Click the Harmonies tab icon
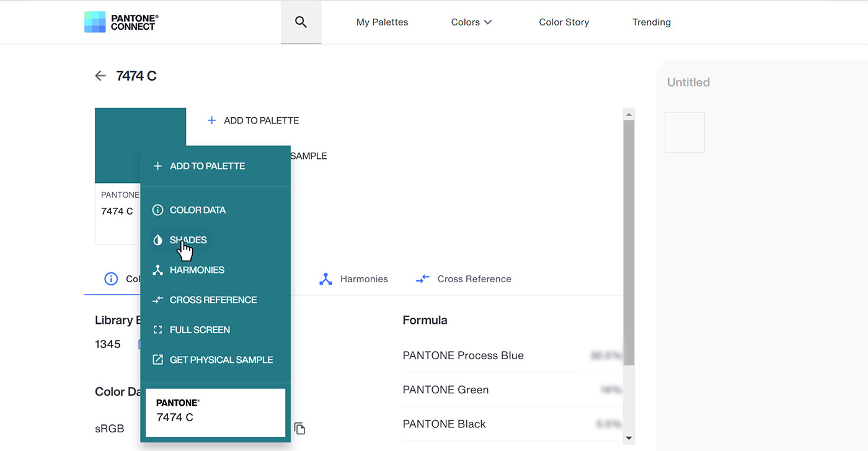 pyautogui.click(x=325, y=279)
